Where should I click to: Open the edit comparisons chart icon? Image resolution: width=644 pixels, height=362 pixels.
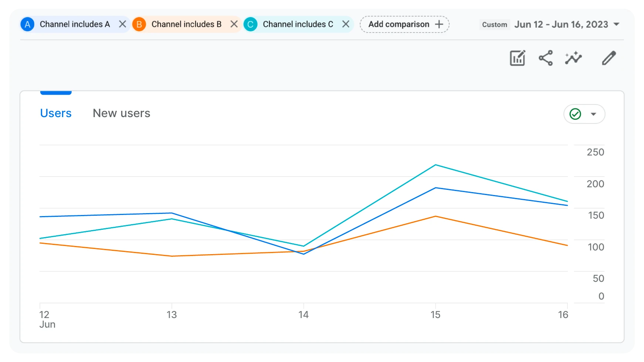517,58
